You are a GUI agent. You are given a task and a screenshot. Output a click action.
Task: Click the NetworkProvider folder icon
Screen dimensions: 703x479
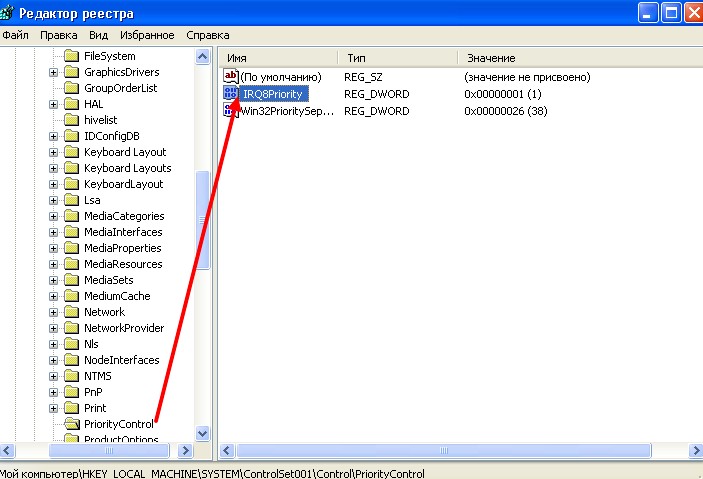(x=71, y=328)
